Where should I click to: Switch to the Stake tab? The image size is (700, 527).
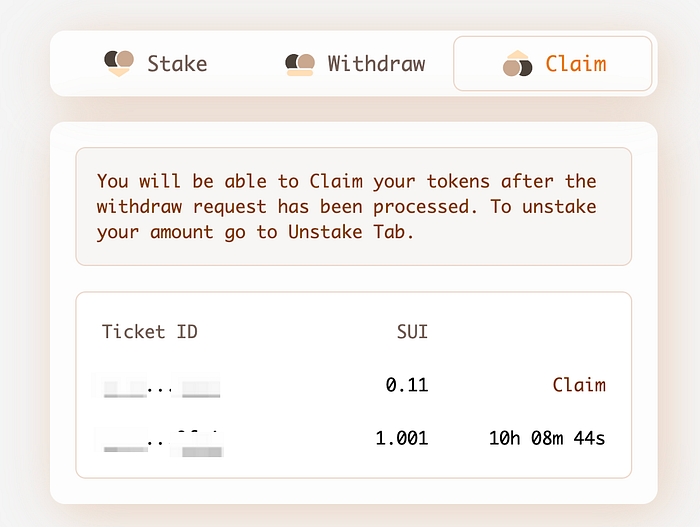coord(177,64)
